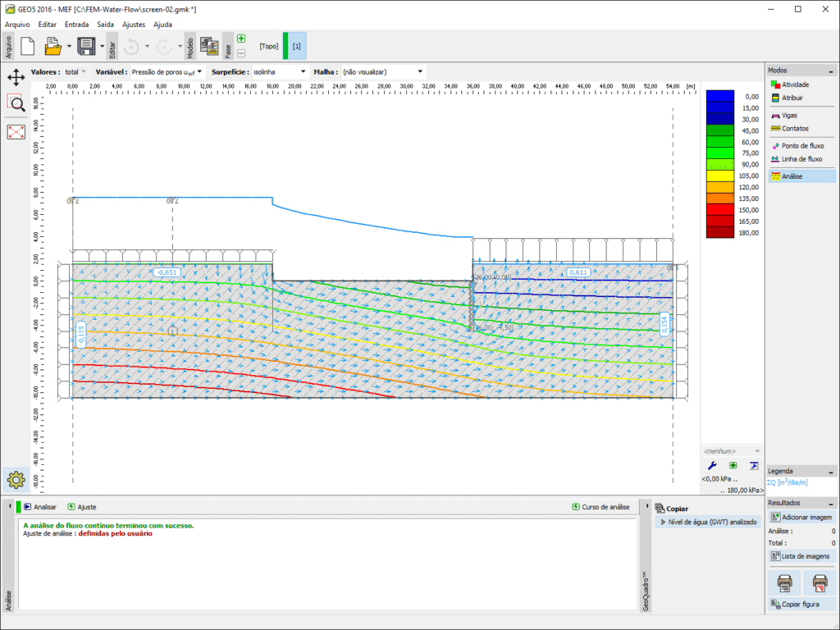Click Nível de água (GWT) analizado
This screenshot has width=840, height=630.
[x=708, y=522]
